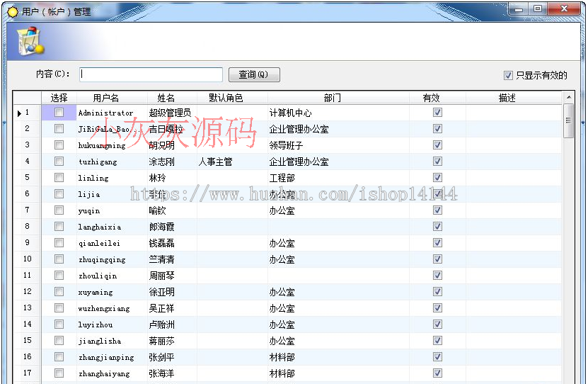Maximize the 用户(帐户)管理 window

coord(538,9)
